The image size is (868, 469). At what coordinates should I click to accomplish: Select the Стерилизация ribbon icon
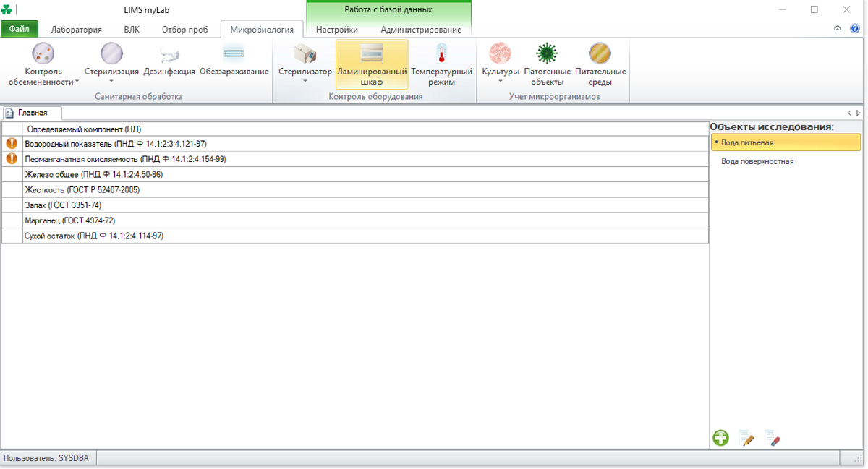pyautogui.click(x=111, y=54)
